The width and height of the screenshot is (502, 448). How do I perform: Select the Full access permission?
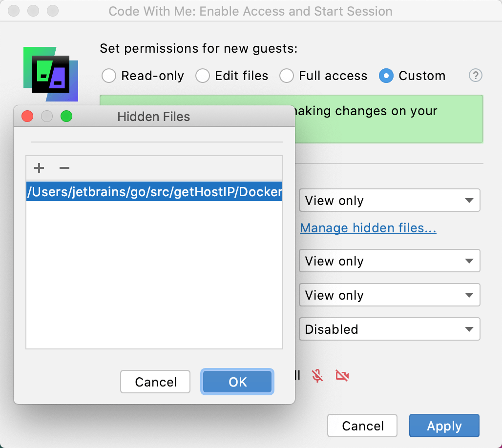coord(287,76)
